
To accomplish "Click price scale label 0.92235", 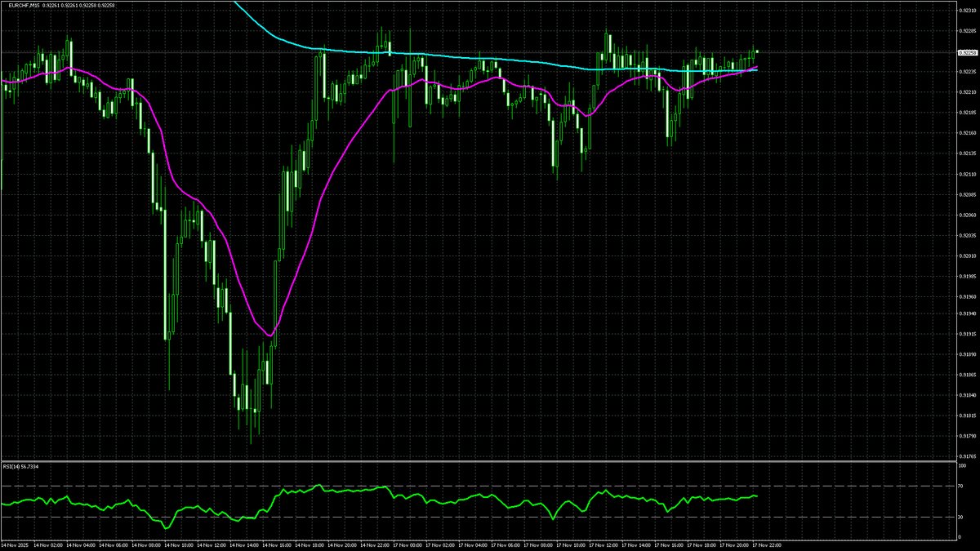I will (x=968, y=72).
